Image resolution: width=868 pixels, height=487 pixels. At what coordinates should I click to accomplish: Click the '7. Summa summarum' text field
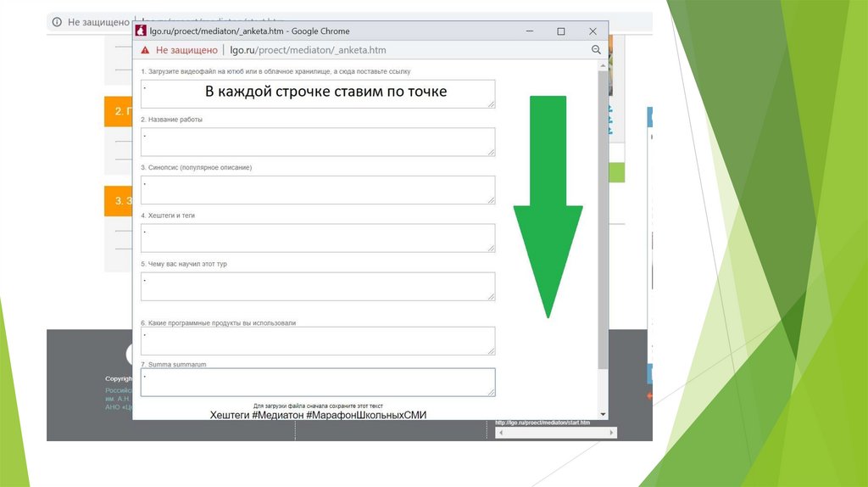(318, 383)
